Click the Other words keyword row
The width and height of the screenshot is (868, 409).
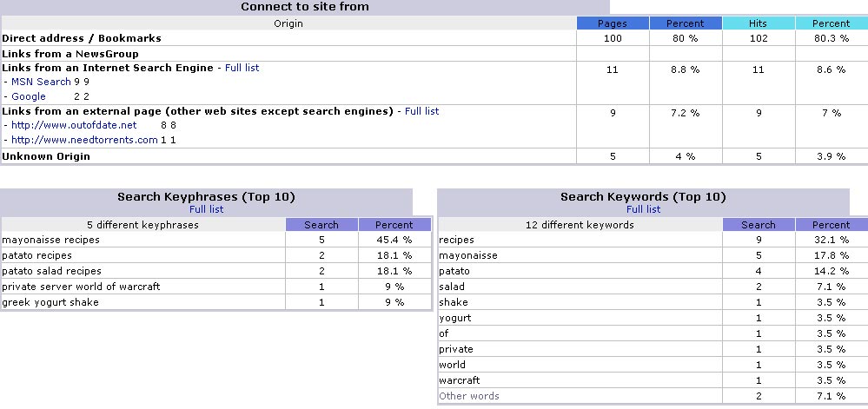pos(653,396)
